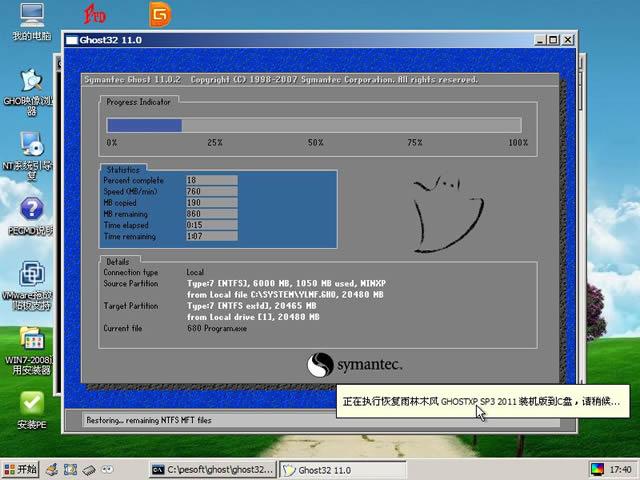The image size is (640, 480).
Task: Switch to the C:\pesoft\ghost command window task
Action: coord(212,470)
